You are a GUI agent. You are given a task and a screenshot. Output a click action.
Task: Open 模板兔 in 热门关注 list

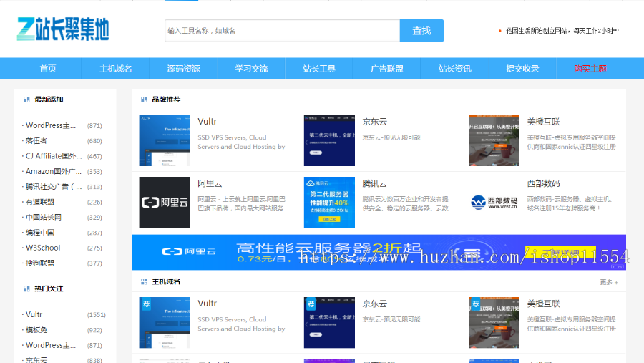pyautogui.click(x=36, y=329)
